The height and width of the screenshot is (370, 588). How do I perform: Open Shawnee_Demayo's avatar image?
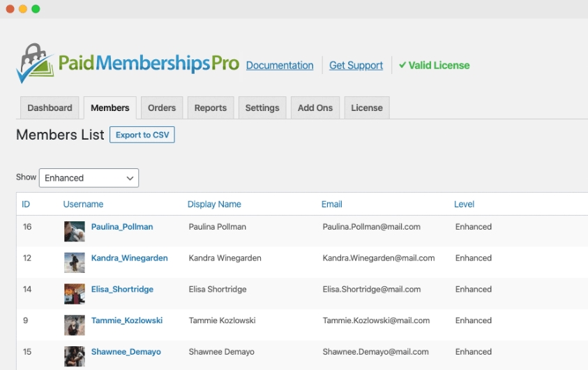[x=74, y=356]
